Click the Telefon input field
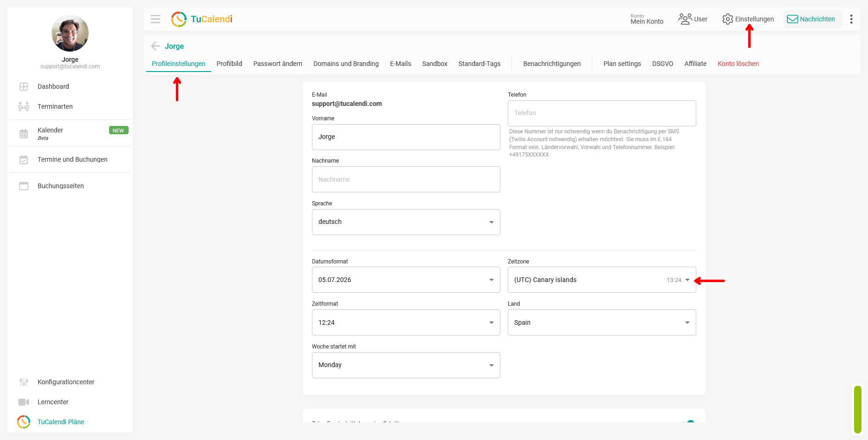The height and width of the screenshot is (440, 868). pyautogui.click(x=602, y=113)
